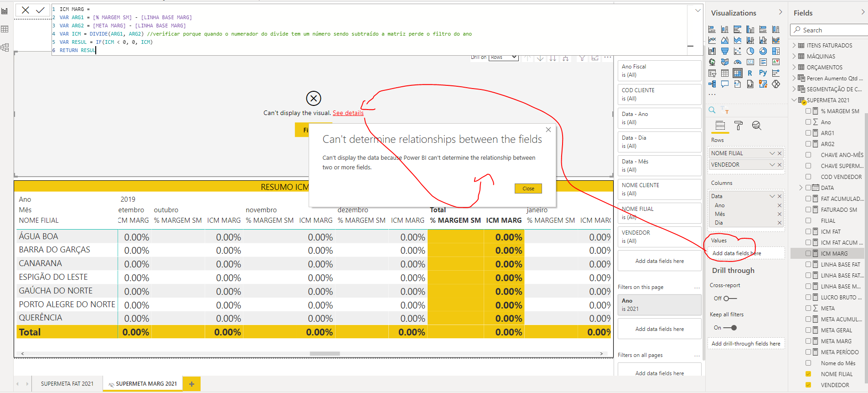The image size is (868, 393).
Task: Click the Close button in the error dialog
Action: click(528, 189)
